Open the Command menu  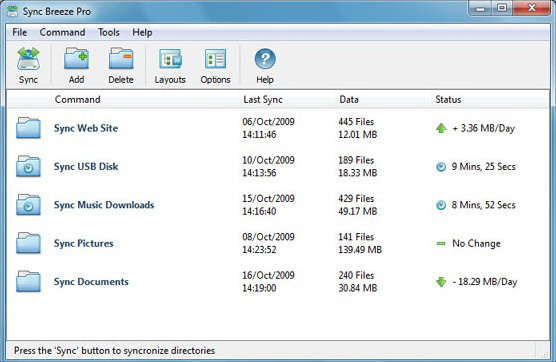62,32
